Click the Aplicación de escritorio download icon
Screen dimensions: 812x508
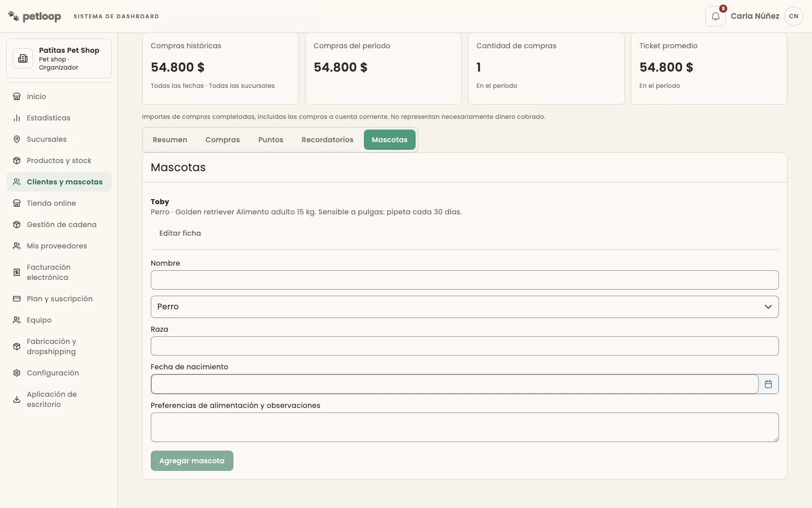pyautogui.click(x=17, y=399)
